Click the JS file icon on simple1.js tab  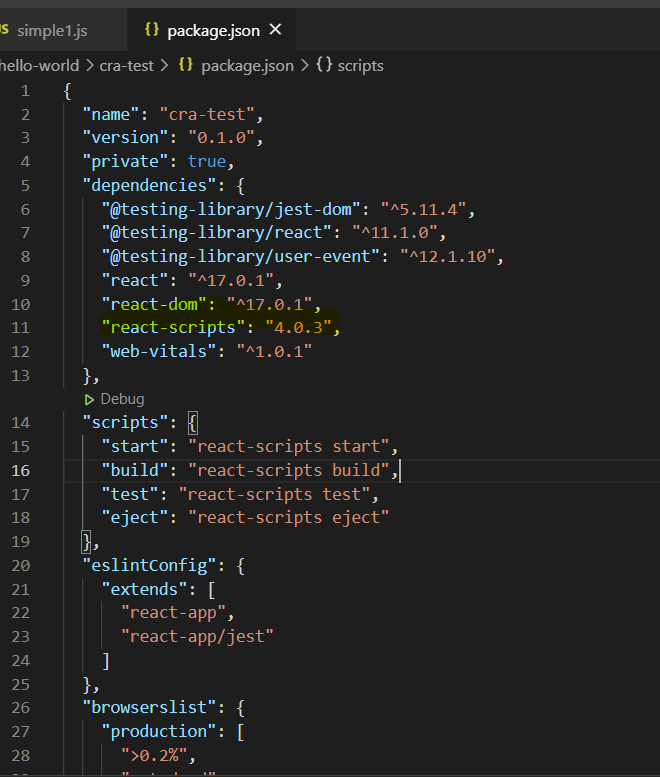tap(4, 29)
